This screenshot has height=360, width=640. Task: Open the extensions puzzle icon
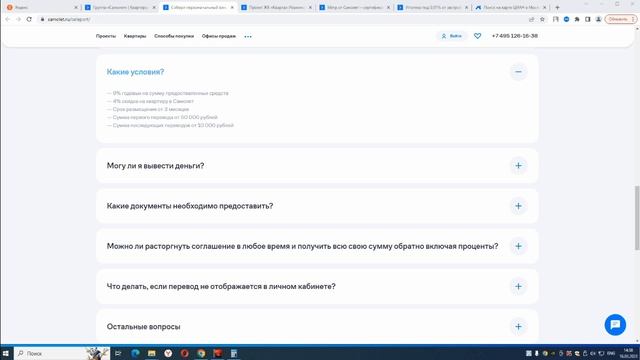(x=577, y=19)
